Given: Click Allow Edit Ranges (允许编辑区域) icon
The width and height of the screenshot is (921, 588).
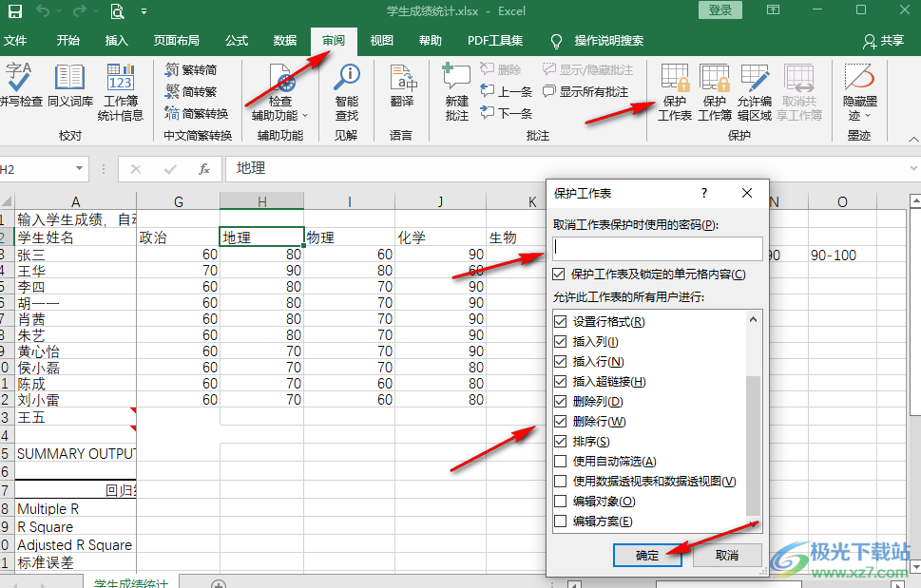Looking at the screenshot, I should click(755, 92).
